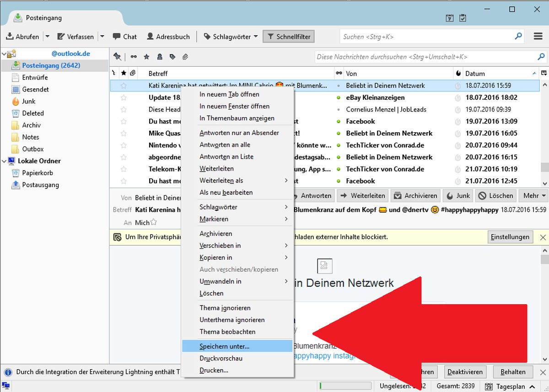The width and height of the screenshot is (549, 392).
Task: Collapse the Lokale Ordner tree
Action: coord(4,161)
